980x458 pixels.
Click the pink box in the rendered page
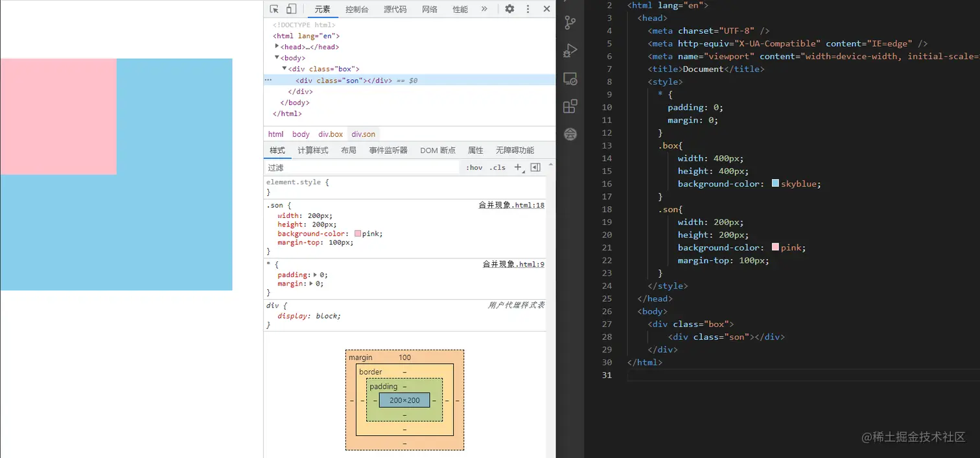pos(58,117)
